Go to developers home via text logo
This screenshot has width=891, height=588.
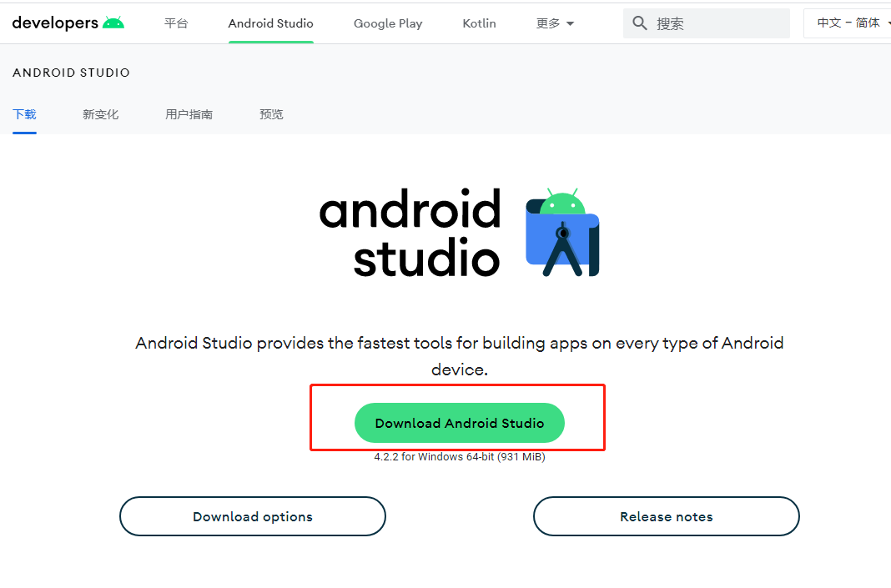pos(55,23)
